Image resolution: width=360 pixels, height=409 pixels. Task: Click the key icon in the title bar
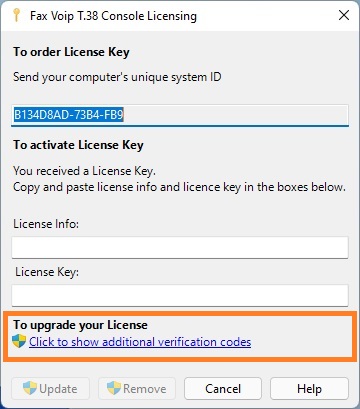(16, 16)
